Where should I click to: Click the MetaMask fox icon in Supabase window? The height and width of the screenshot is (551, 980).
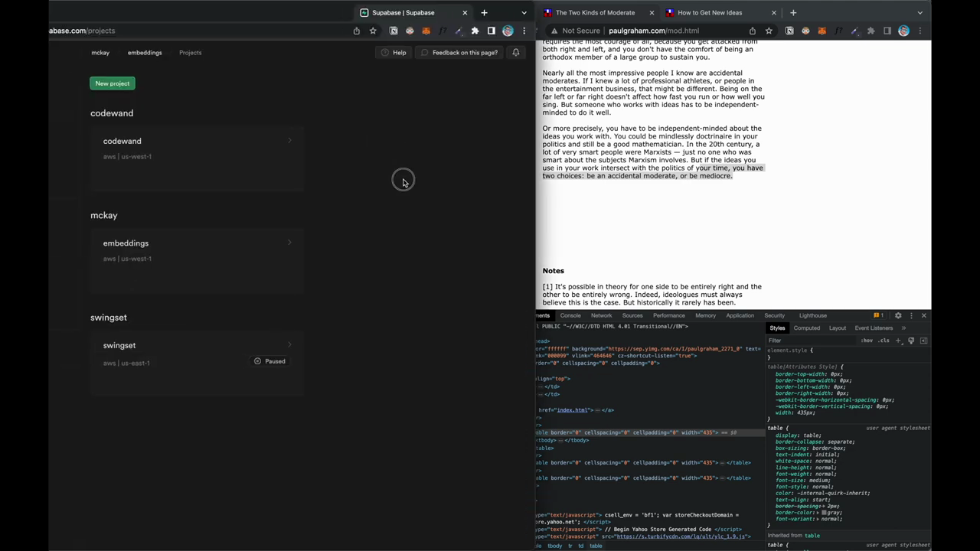coord(426,31)
